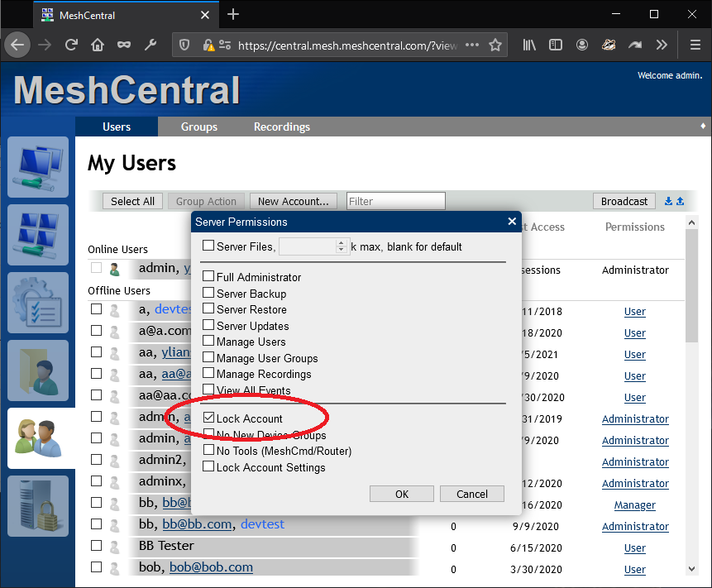Image resolution: width=712 pixels, height=588 pixels.
Task: Open the Recordings tab
Action: [281, 127]
